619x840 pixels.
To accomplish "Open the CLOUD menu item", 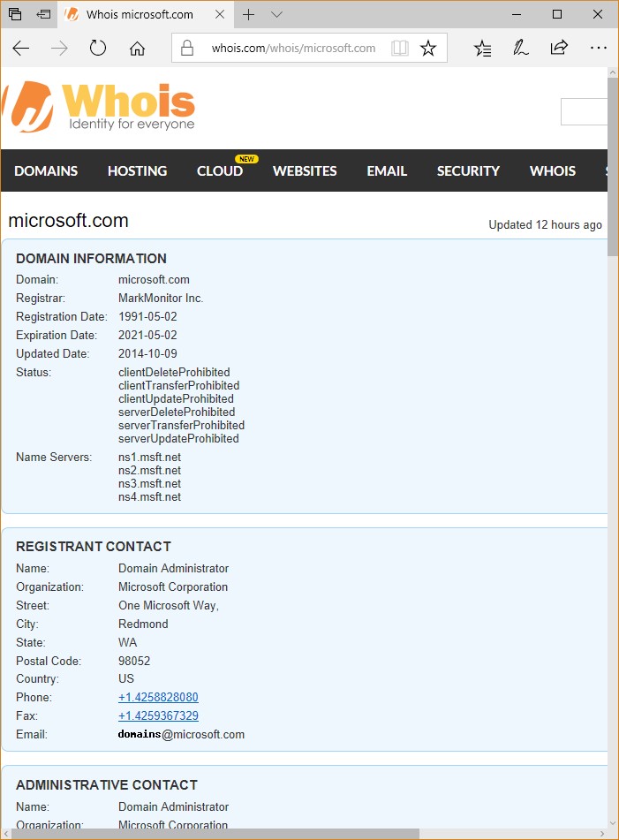I will pos(220,171).
